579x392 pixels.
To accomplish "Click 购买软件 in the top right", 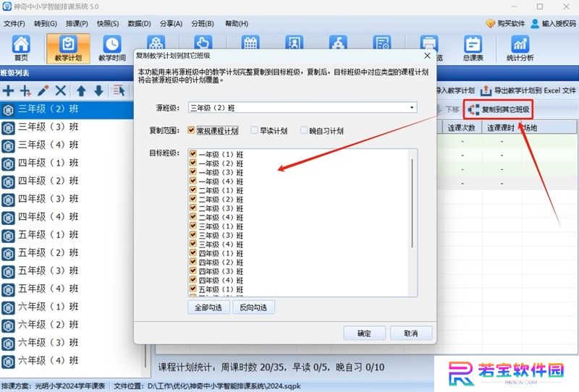I will pyautogui.click(x=505, y=24).
